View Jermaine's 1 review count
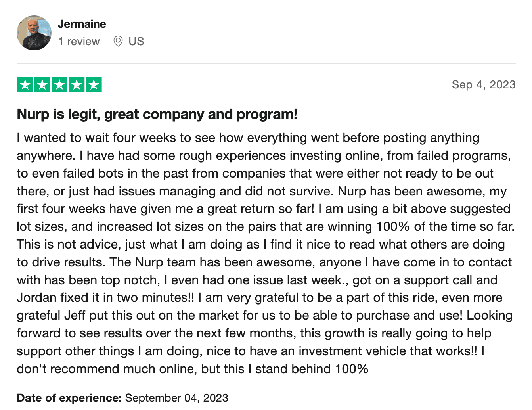The width and height of the screenshot is (532, 410). coord(79,41)
